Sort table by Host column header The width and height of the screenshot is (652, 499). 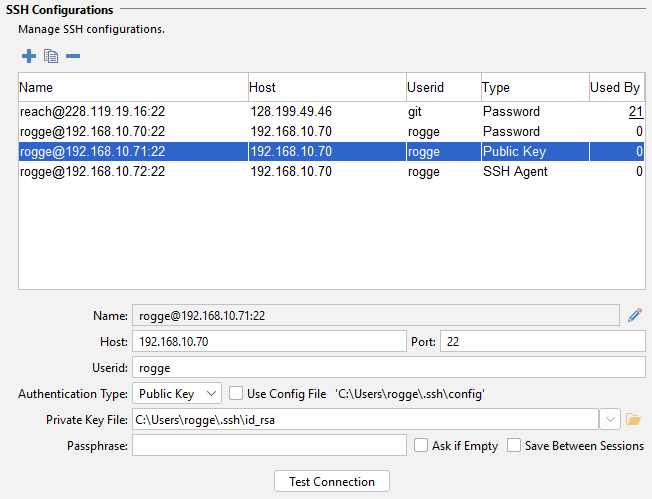click(326, 88)
